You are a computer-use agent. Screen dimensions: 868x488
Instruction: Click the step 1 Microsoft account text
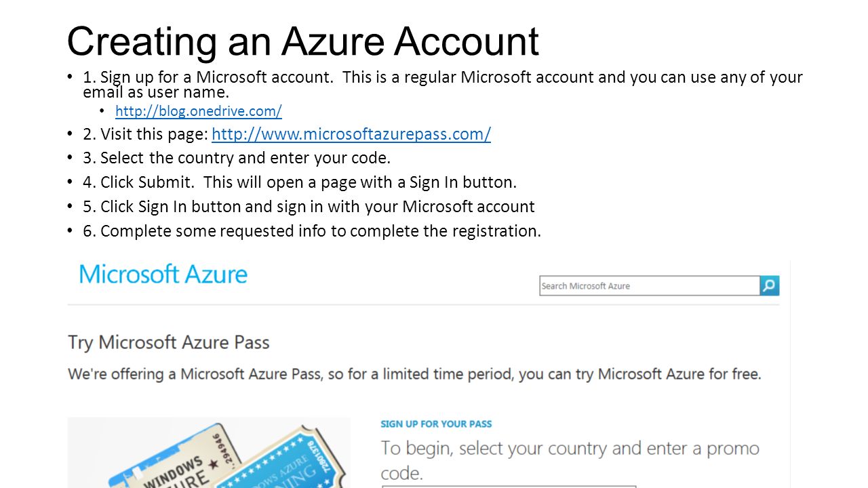443,85
